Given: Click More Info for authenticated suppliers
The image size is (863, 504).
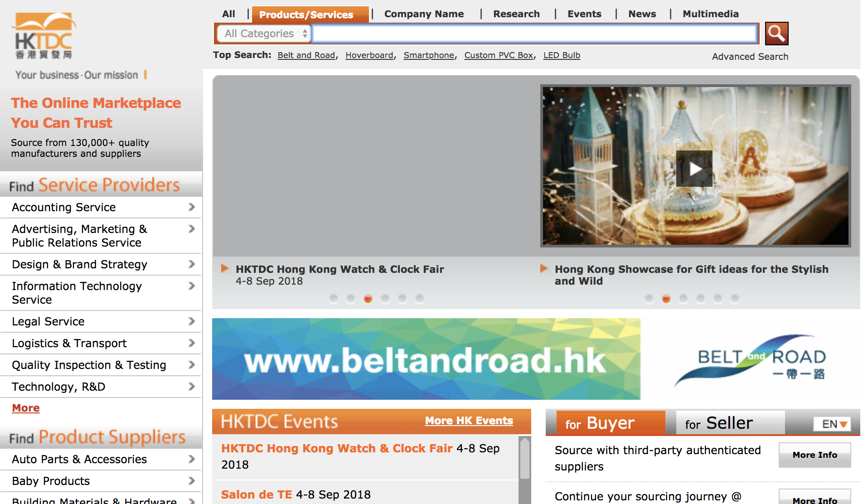Looking at the screenshot, I should [x=815, y=455].
